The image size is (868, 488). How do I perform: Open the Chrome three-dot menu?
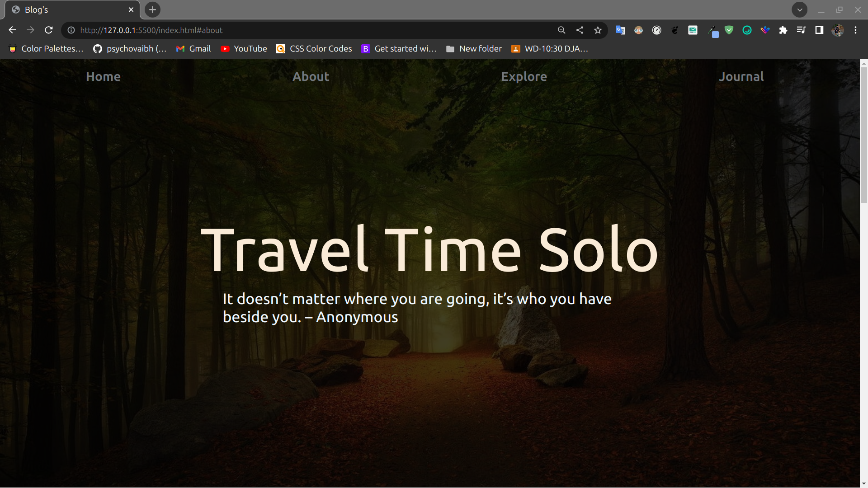click(x=856, y=30)
